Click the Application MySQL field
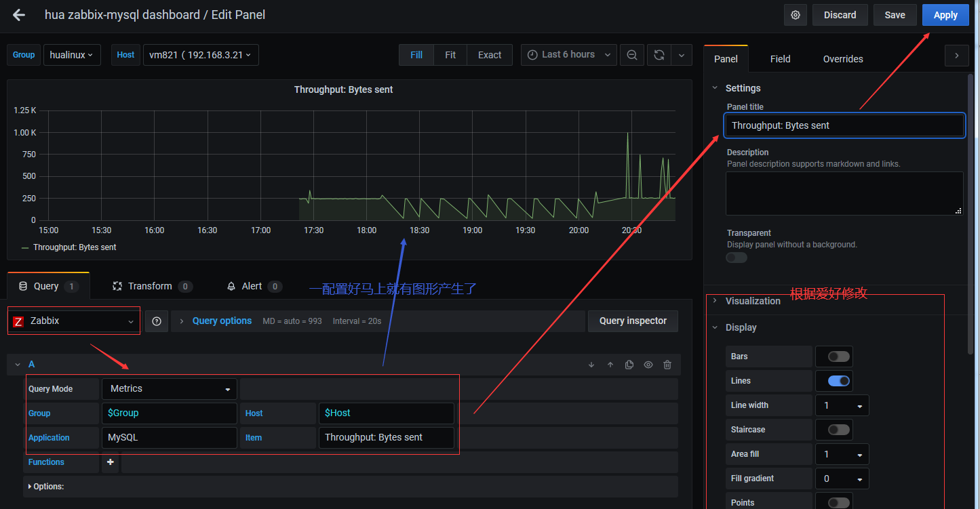 tap(170, 438)
